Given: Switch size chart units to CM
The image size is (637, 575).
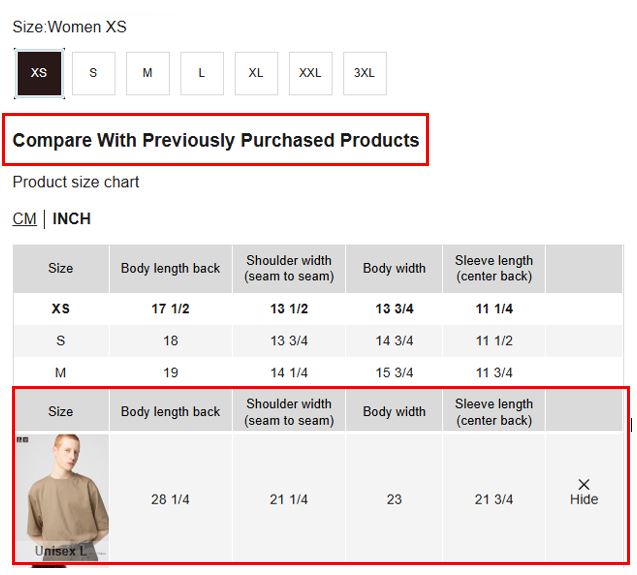Looking at the screenshot, I should [24, 219].
